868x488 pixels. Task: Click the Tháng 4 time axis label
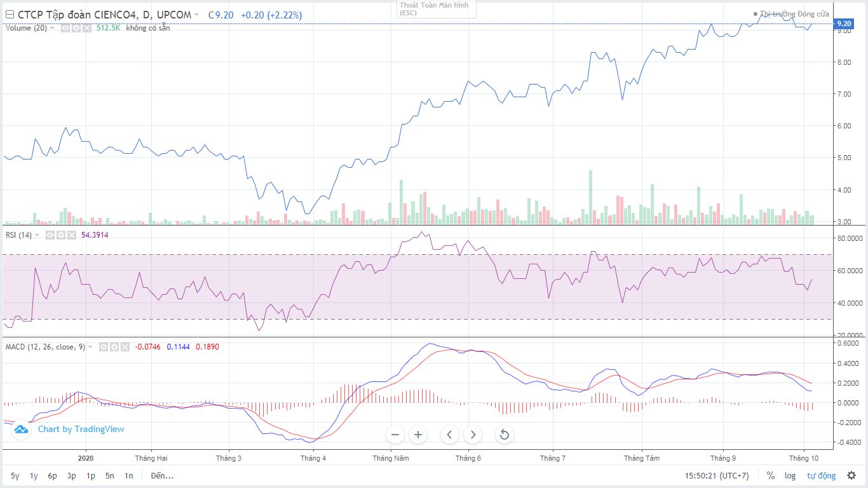pyautogui.click(x=313, y=458)
